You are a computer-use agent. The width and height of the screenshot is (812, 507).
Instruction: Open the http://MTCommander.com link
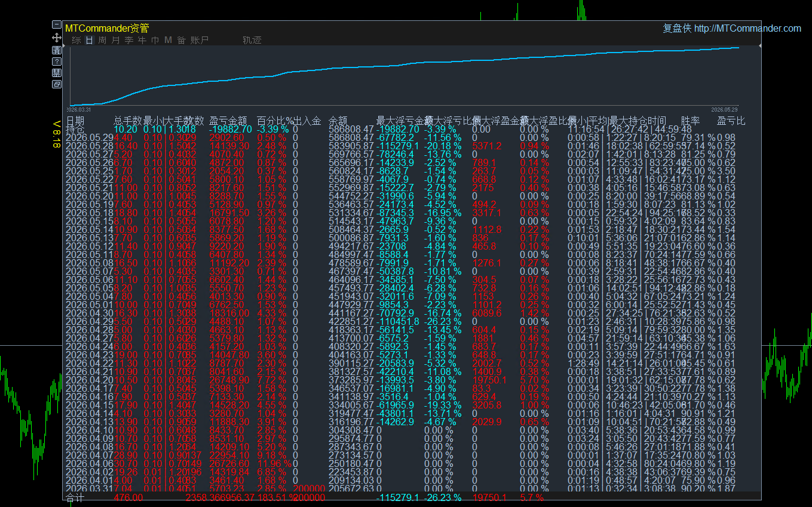pos(747,28)
